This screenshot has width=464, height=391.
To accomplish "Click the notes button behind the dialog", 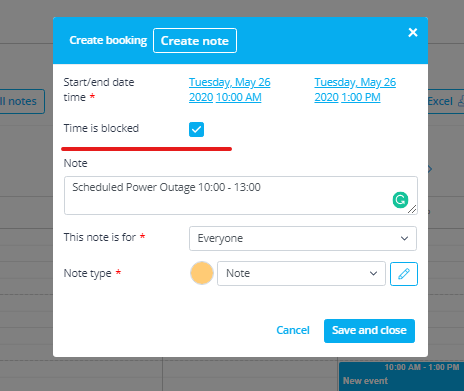I will pyautogui.click(x=22, y=101).
